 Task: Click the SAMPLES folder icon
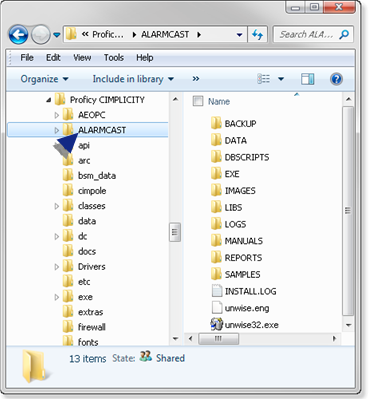[x=216, y=274]
